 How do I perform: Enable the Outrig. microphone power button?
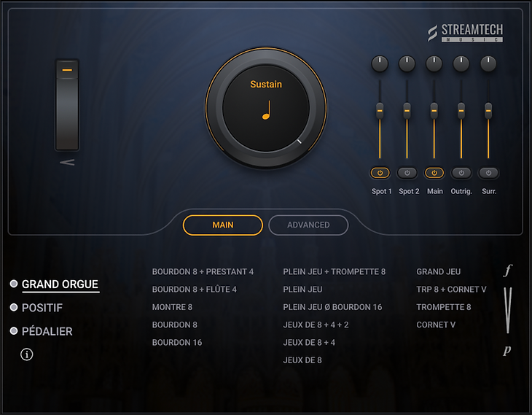point(461,173)
